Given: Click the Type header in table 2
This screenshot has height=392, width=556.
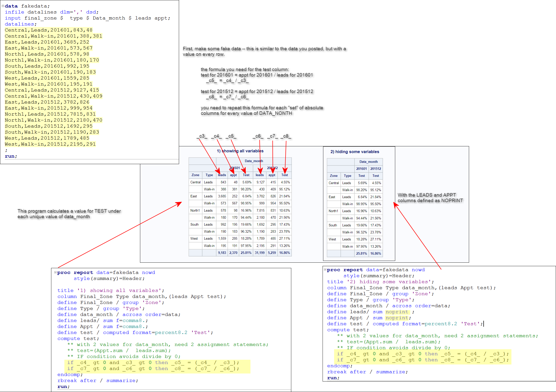Looking at the screenshot, I should point(347,176).
